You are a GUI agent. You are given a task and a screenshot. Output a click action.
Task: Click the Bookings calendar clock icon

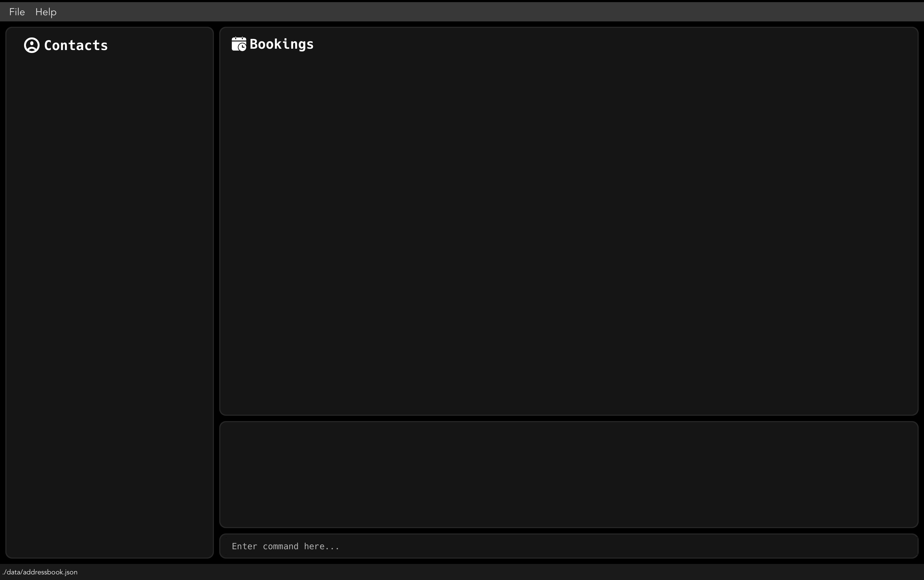239,44
